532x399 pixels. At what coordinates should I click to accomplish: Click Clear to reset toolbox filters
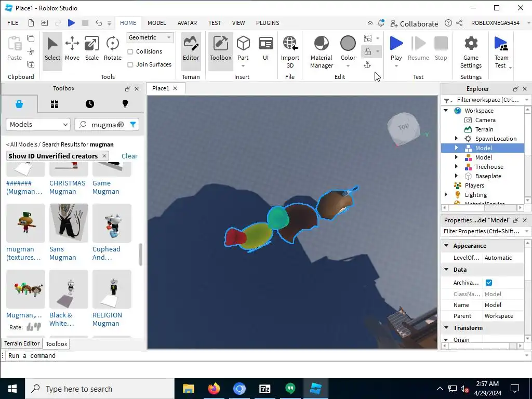[129, 156]
